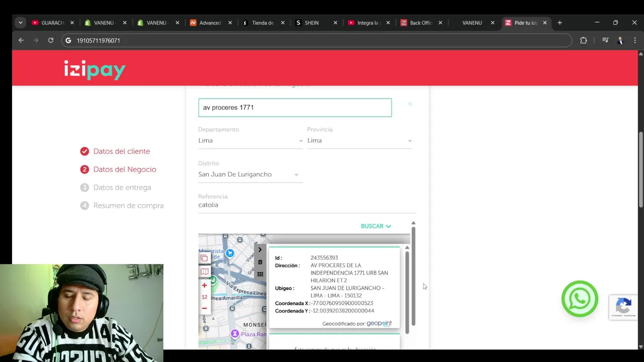Click the Coordenada X value
The height and width of the screenshot is (362, 644).
click(x=343, y=303)
